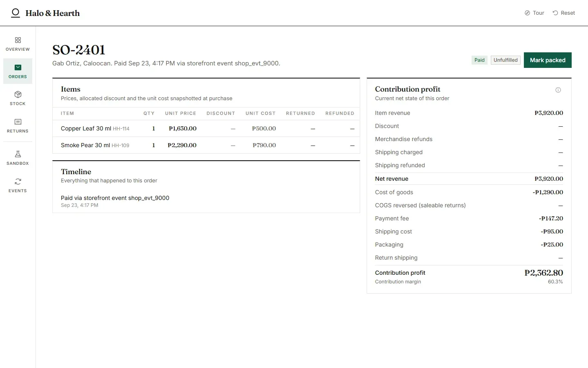Mark order SO-2401 as packed
588x368 pixels.
[x=548, y=60]
